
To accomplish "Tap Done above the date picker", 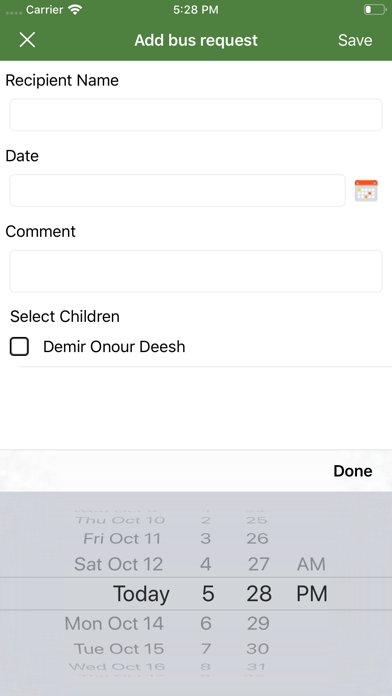I will coord(352,471).
